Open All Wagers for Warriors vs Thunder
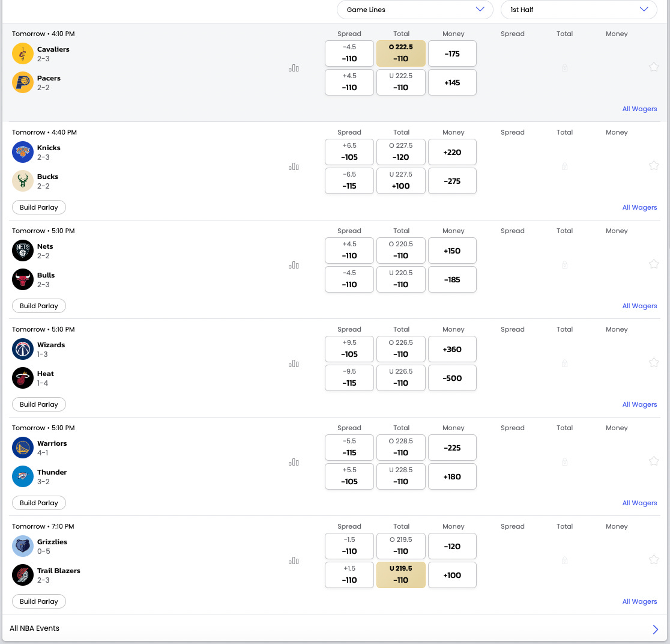The image size is (670, 644). click(639, 503)
